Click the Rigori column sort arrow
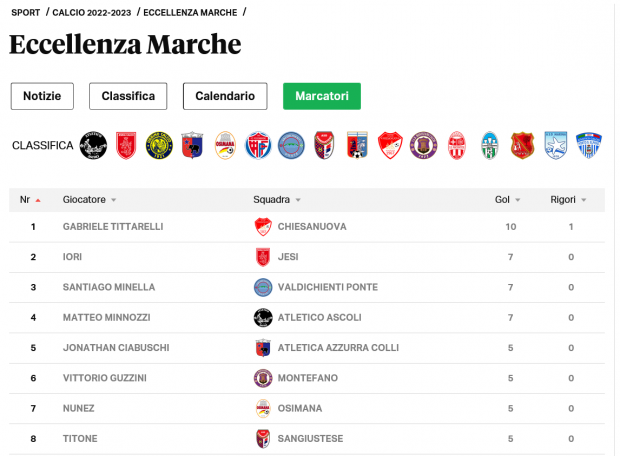This screenshot has height=456, width=620. point(584,200)
